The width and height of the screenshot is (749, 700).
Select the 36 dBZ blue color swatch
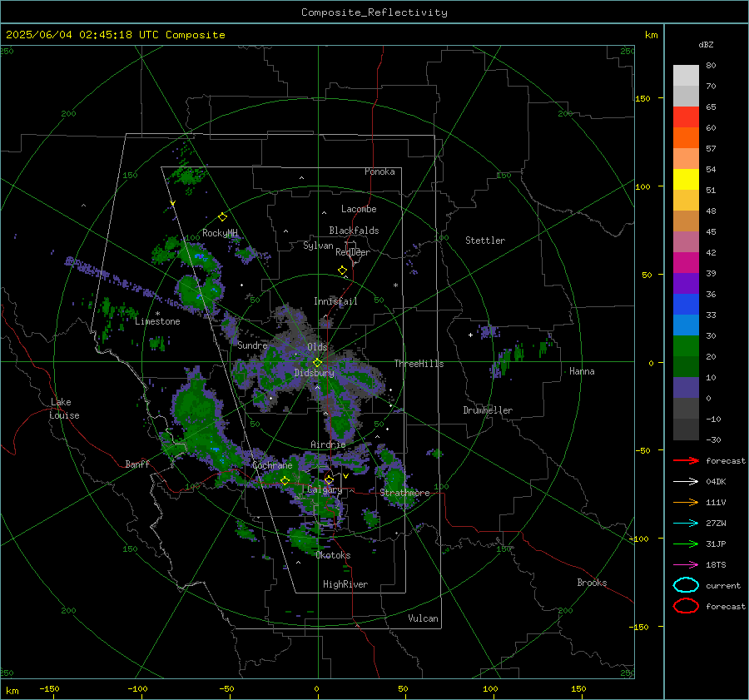click(686, 304)
